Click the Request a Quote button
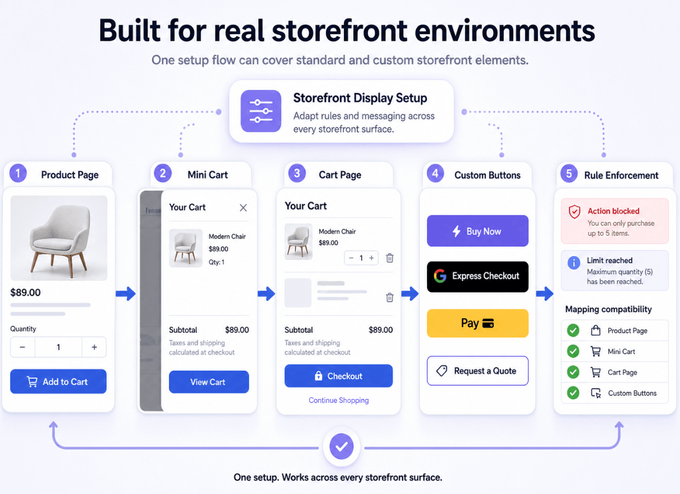 (477, 371)
